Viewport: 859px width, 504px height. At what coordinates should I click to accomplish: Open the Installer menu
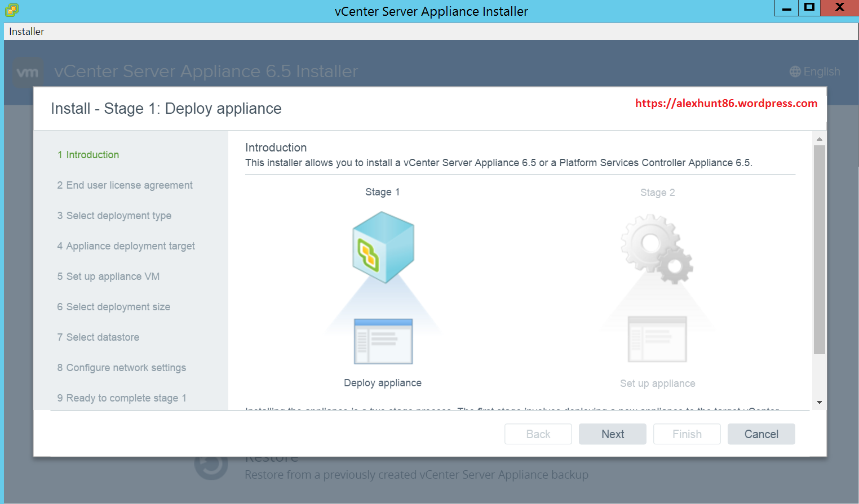click(x=26, y=32)
